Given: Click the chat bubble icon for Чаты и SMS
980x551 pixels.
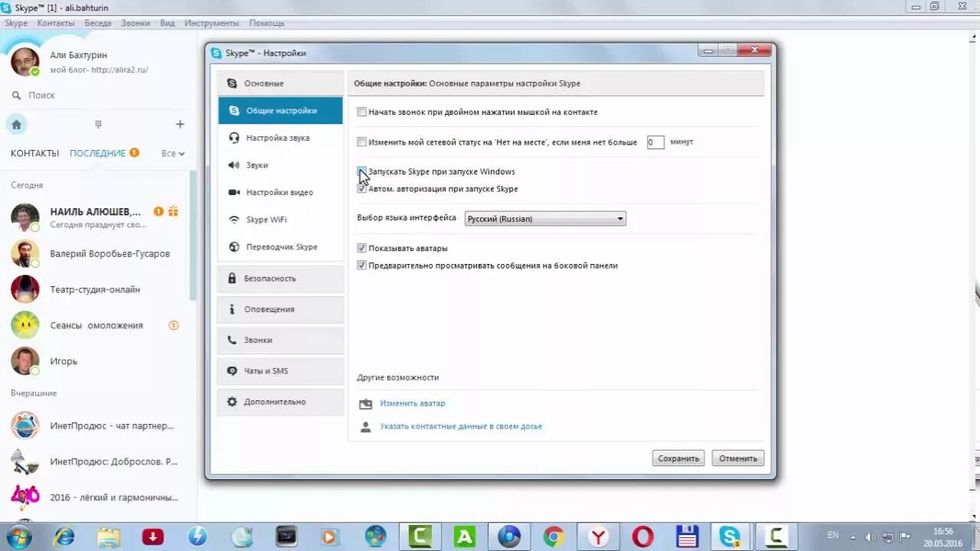Looking at the screenshot, I should [x=232, y=371].
